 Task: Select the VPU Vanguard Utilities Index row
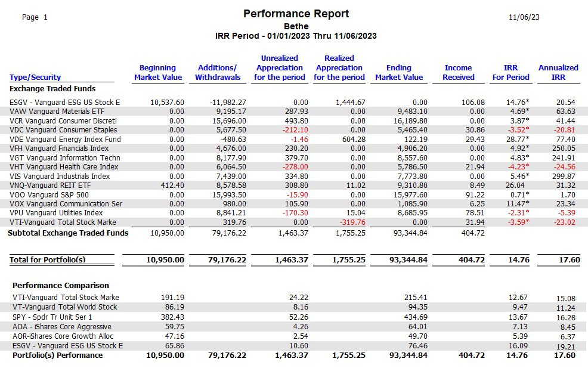(294, 213)
